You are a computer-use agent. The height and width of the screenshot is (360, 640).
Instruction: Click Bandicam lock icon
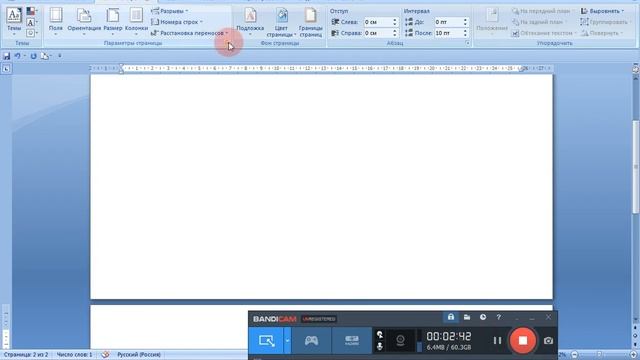tap(451, 317)
